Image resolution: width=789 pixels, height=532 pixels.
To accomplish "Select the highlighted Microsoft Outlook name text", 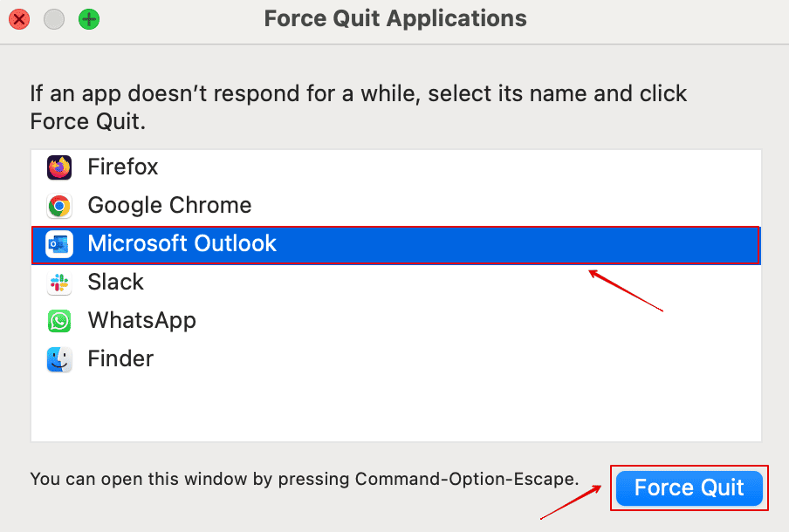I will click(182, 244).
